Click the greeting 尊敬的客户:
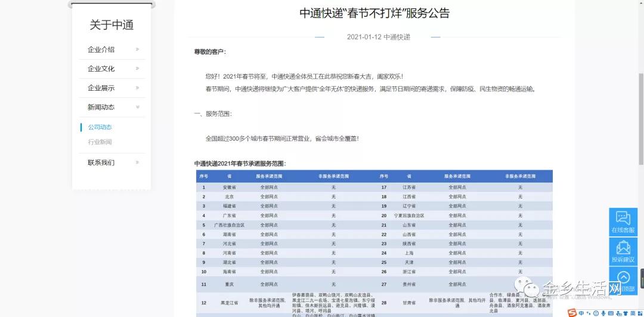This screenshot has height=317, width=644. click(x=210, y=52)
